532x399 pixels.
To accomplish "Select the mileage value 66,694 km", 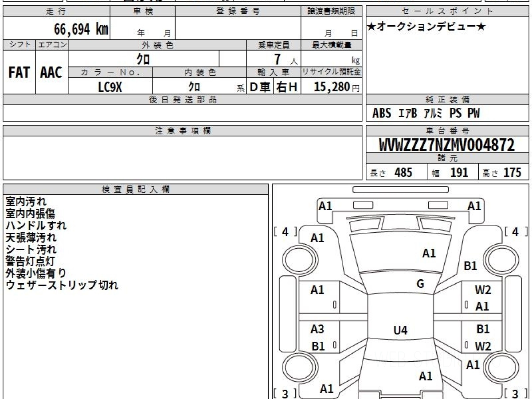I will click(x=81, y=29).
